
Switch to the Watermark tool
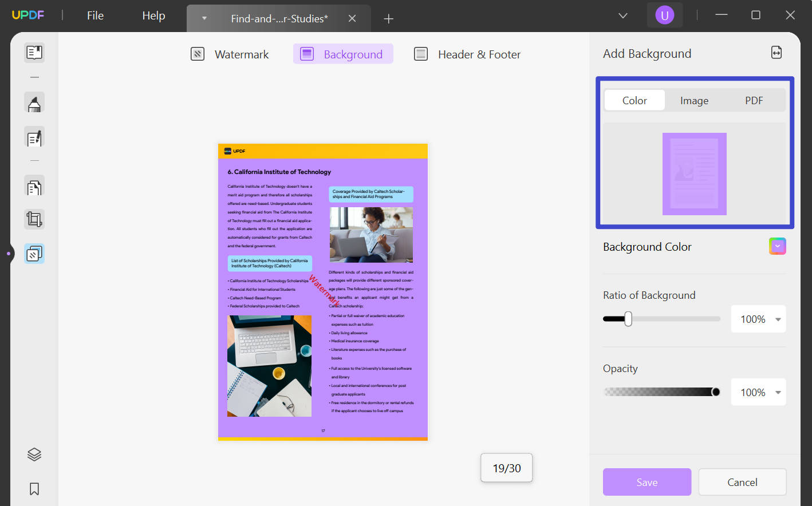[229, 54]
